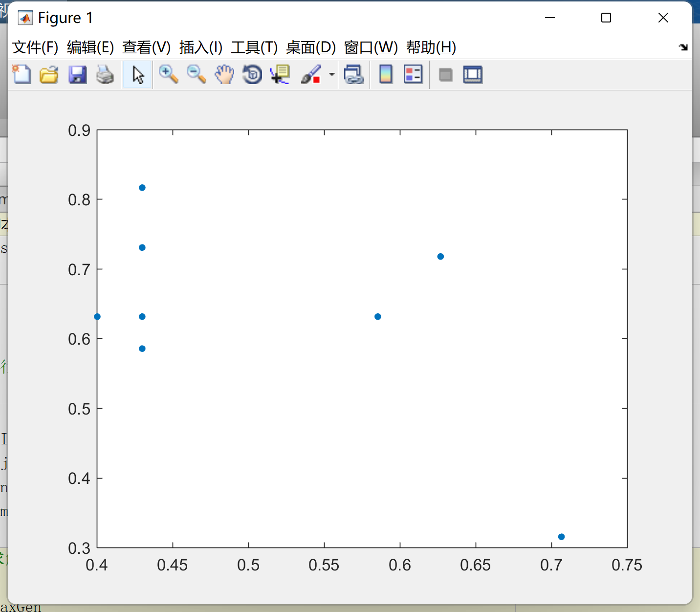Open the 编辑(E) menu

click(x=90, y=47)
